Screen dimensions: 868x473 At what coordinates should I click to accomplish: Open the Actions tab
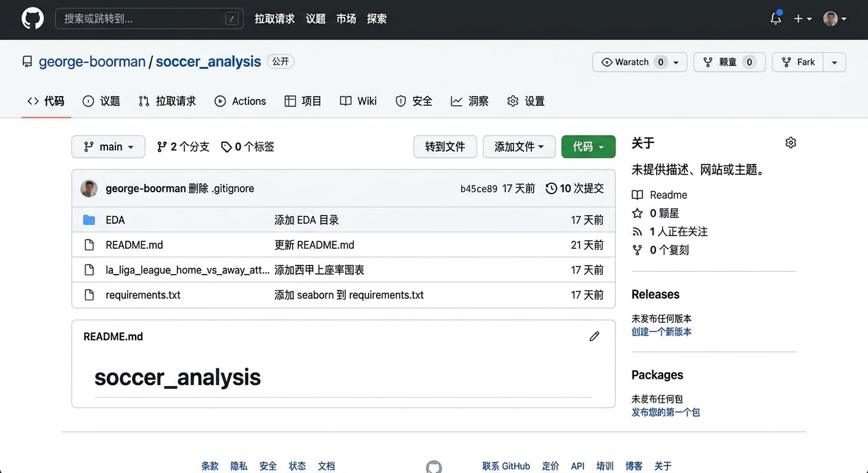(240, 101)
